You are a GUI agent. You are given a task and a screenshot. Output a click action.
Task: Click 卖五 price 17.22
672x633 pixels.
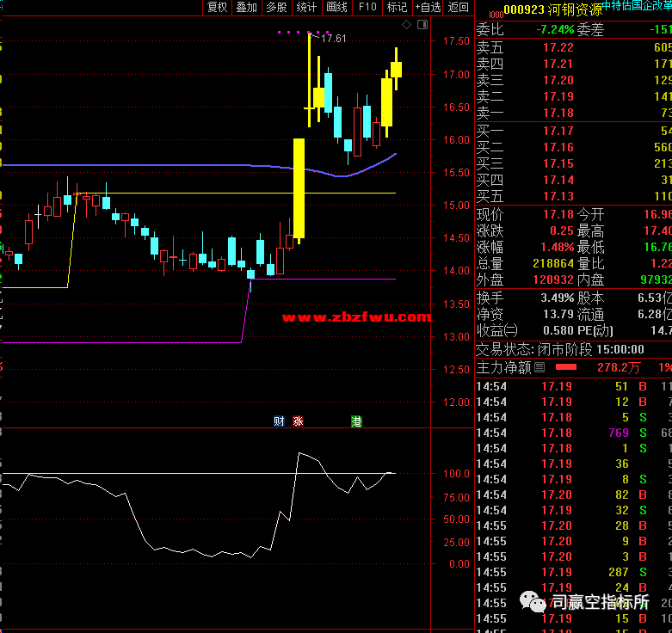click(x=558, y=47)
